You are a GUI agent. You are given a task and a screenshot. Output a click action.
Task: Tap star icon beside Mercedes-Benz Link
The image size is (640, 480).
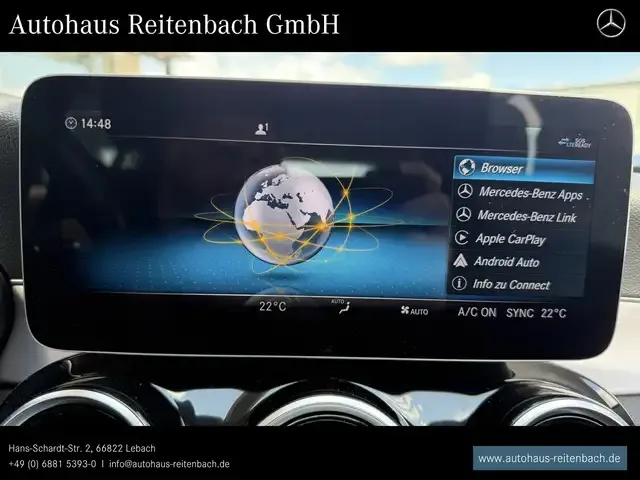463,214
